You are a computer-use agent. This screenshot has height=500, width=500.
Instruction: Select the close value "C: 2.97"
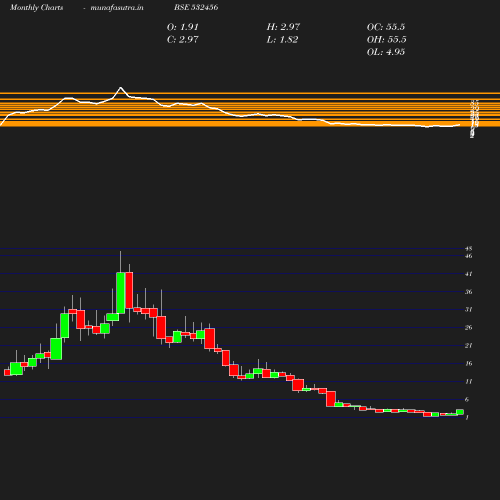pos(182,40)
